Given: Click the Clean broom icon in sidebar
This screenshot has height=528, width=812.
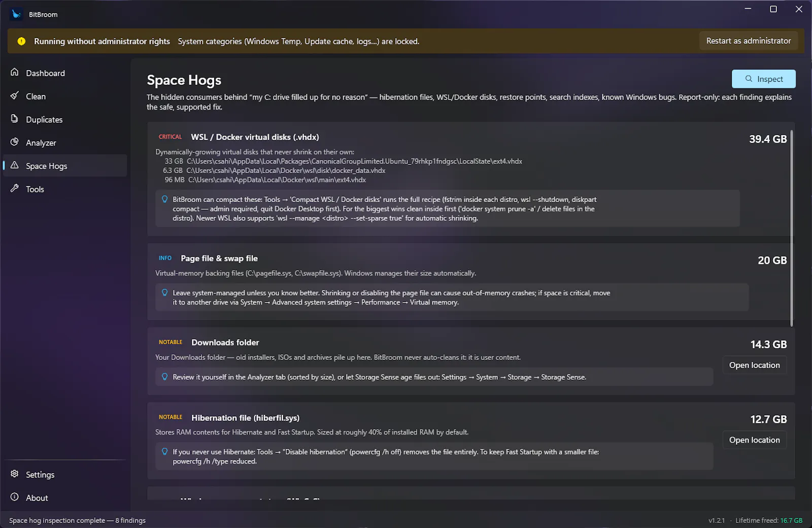Looking at the screenshot, I should pyautogui.click(x=15, y=95).
